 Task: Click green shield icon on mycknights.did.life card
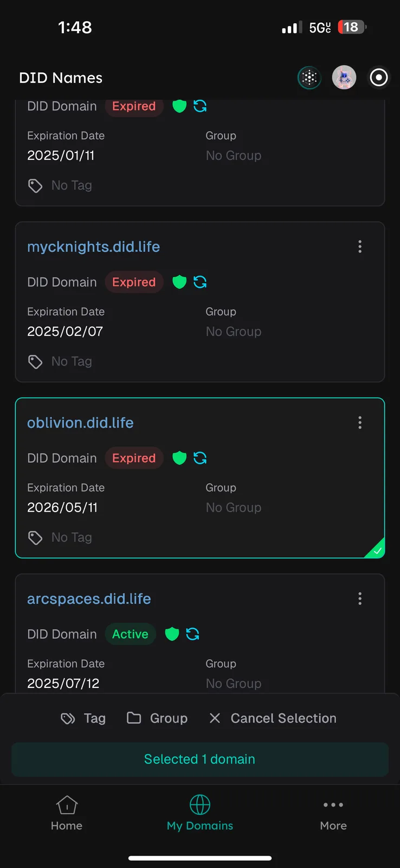click(x=179, y=282)
